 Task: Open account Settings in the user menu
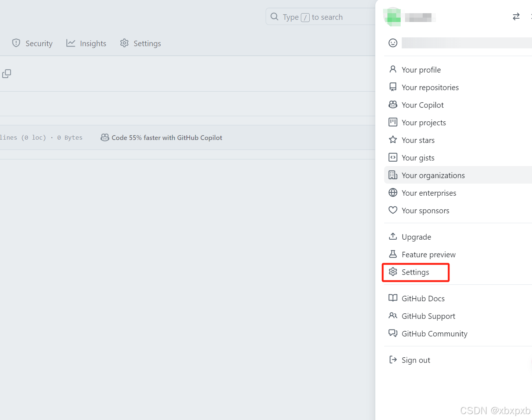tap(458, 272)
